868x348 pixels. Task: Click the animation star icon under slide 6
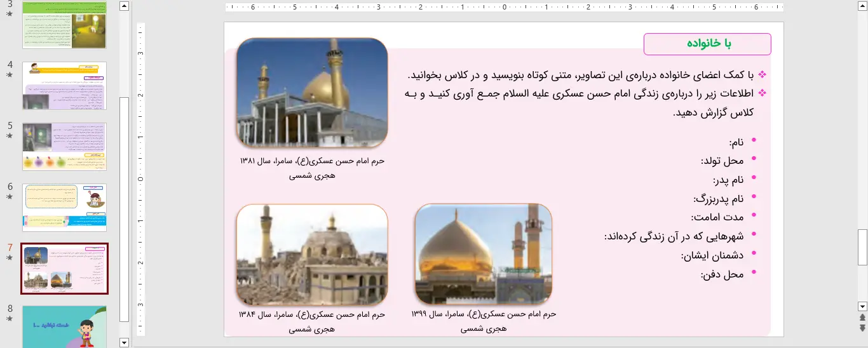(x=9, y=196)
